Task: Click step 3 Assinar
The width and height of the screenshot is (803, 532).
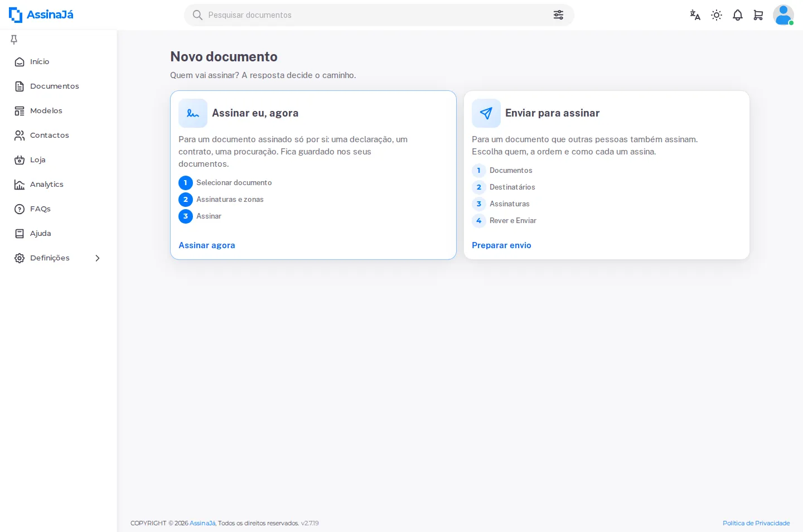Action: [200, 216]
